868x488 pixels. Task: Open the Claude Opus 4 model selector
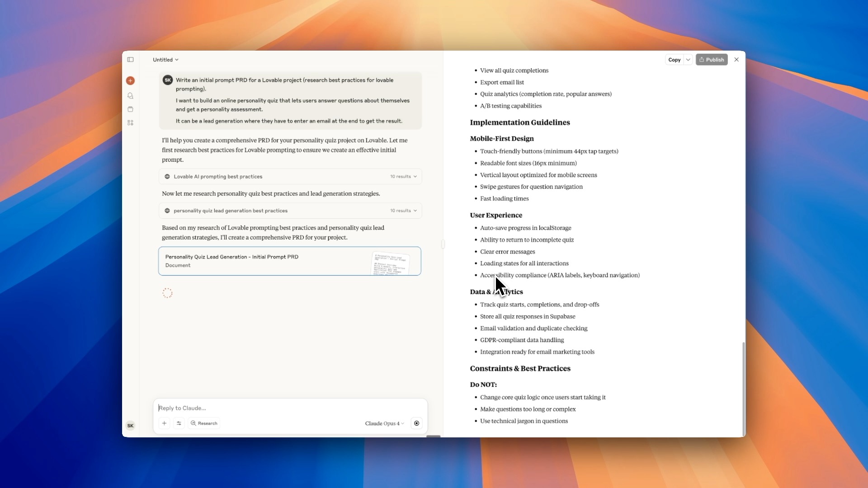pyautogui.click(x=384, y=423)
